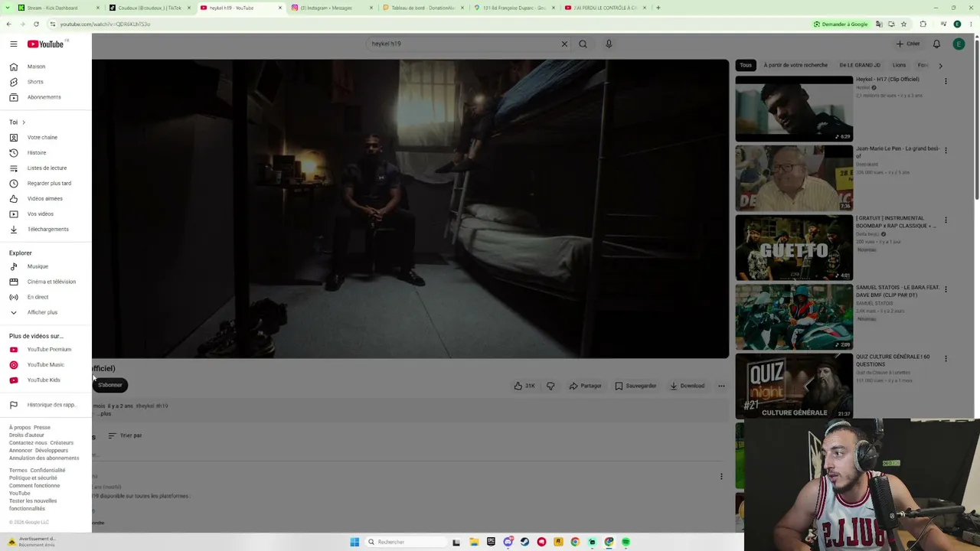The width and height of the screenshot is (980, 551).
Task: Open the Windows Start menu
Action: point(354,542)
